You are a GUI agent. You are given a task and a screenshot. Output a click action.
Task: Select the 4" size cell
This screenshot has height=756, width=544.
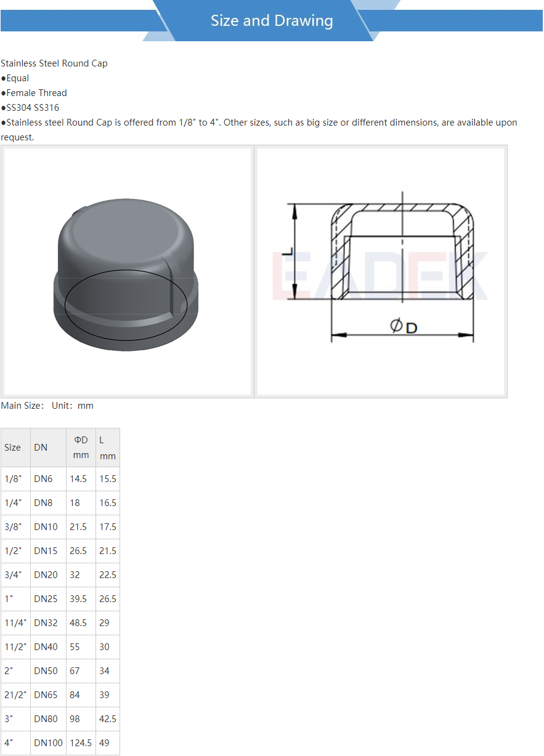pos(16,743)
